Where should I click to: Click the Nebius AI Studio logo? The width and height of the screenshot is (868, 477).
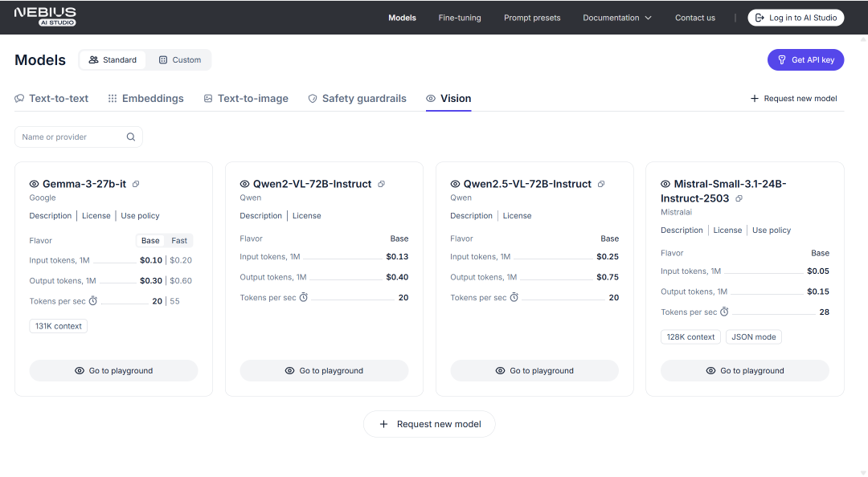(45, 17)
